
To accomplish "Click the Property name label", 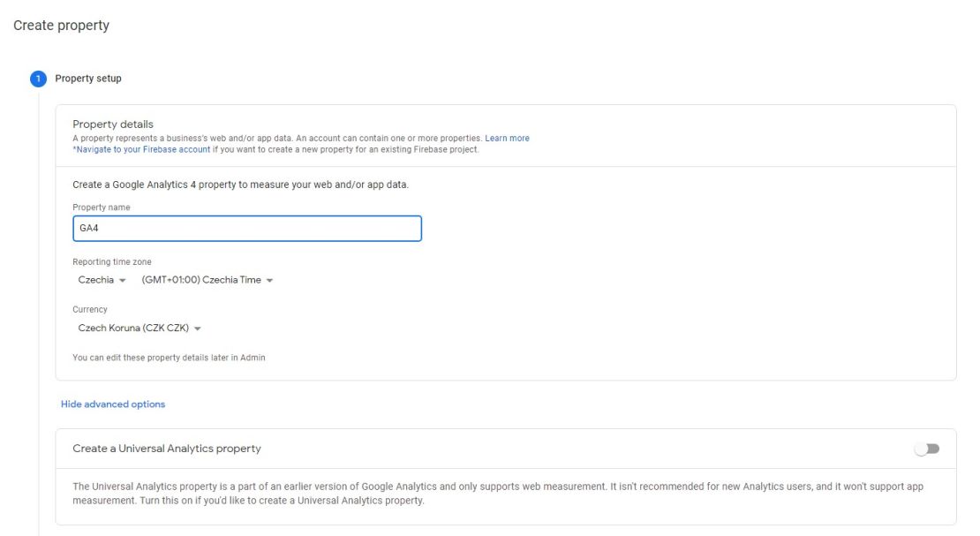I will pyautogui.click(x=102, y=208).
